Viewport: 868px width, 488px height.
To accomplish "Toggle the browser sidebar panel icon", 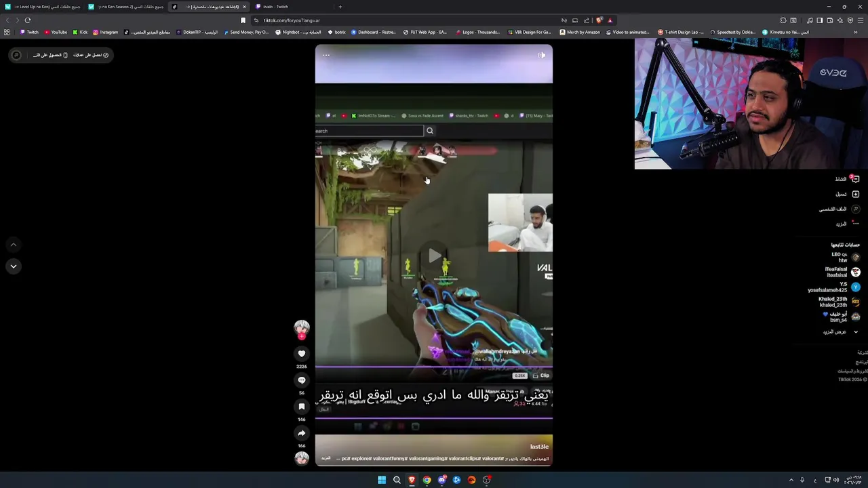I will pyautogui.click(x=820, y=20).
